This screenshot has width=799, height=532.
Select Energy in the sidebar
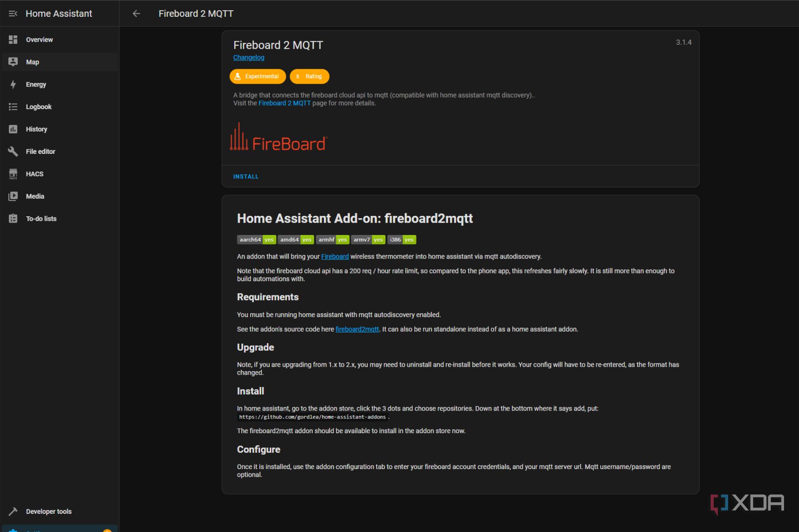point(60,84)
